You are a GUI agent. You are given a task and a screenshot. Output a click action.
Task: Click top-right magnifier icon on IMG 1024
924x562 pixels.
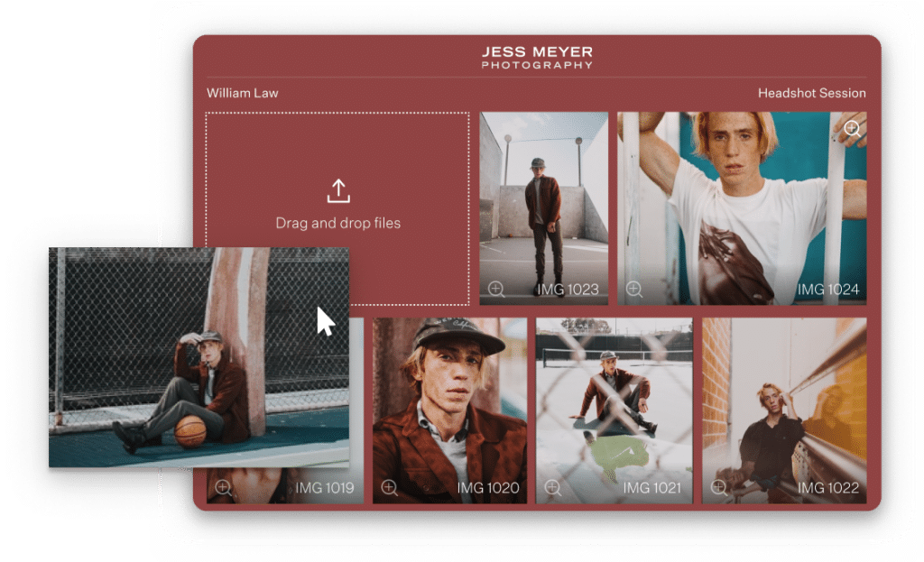pyautogui.click(x=852, y=128)
